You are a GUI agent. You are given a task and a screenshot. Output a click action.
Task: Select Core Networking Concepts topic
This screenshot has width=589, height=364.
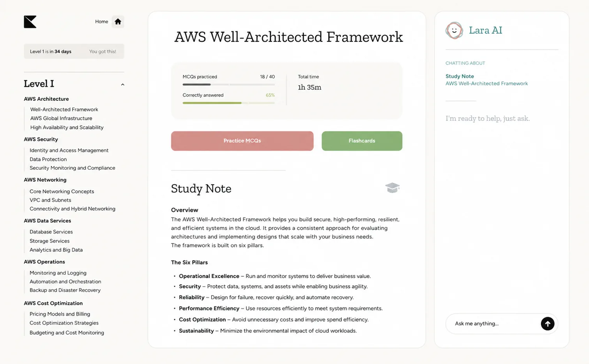pyautogui.click(x=62, y=192)
